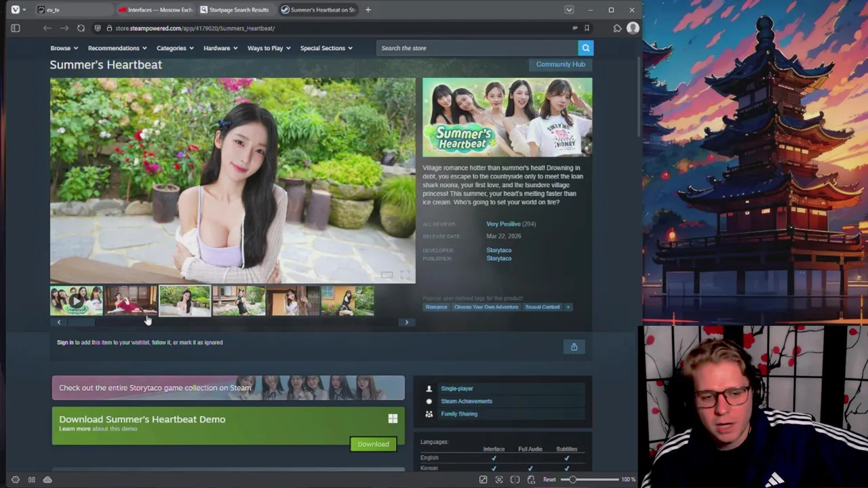Click the Sexual Content tag

[x=542, y=307]
